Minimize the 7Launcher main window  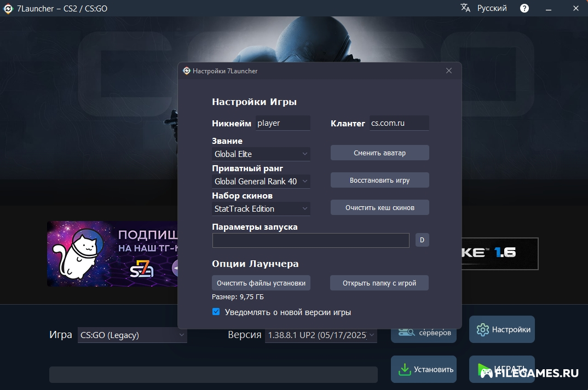(x=549, y=8)
